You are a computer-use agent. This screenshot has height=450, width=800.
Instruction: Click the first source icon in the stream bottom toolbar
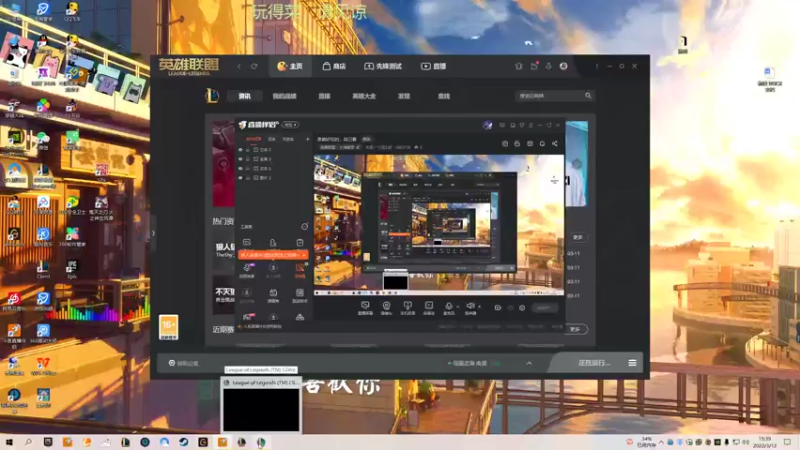pyautogui.click(x=365, y=306)
